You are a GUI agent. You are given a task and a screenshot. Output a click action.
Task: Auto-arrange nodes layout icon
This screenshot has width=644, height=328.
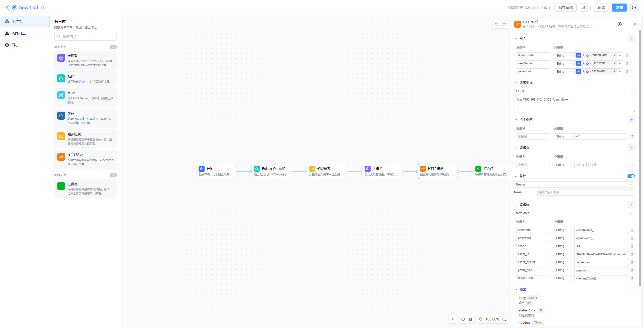(x=471, y=319)
